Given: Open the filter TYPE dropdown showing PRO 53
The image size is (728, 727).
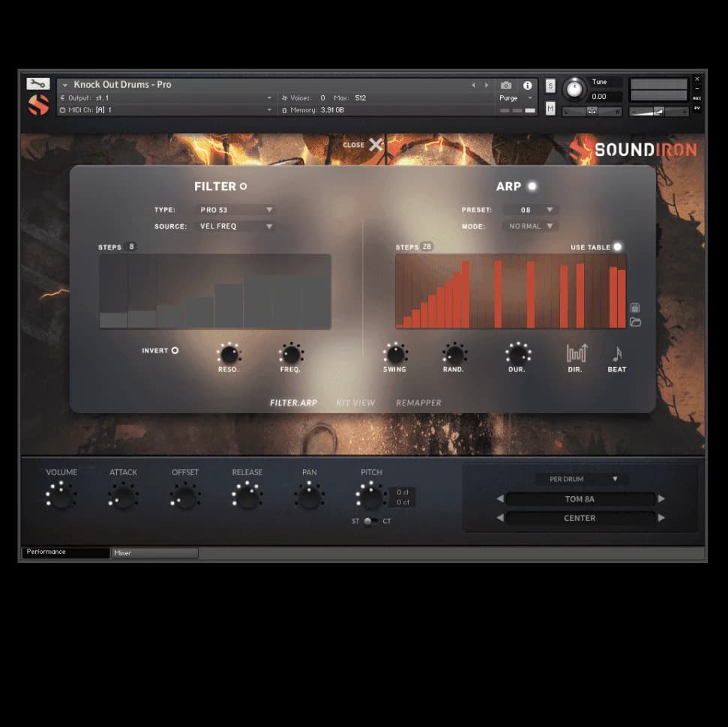Looking at the screenshot, I should (x=236, y=210).
